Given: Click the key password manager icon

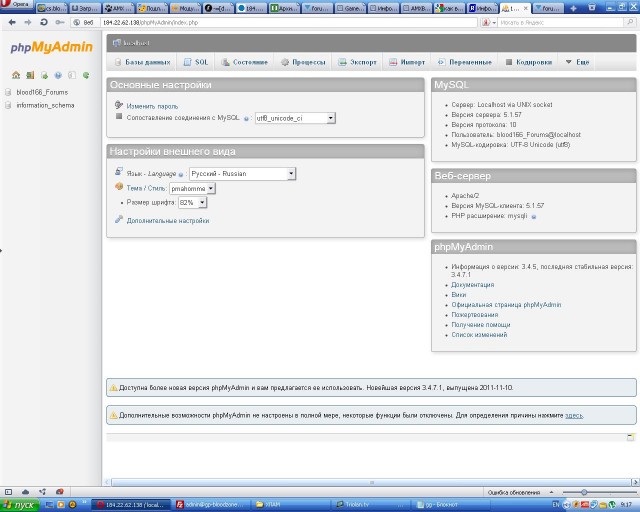Looking at the screenshot, I should click(x=60, y=22).
